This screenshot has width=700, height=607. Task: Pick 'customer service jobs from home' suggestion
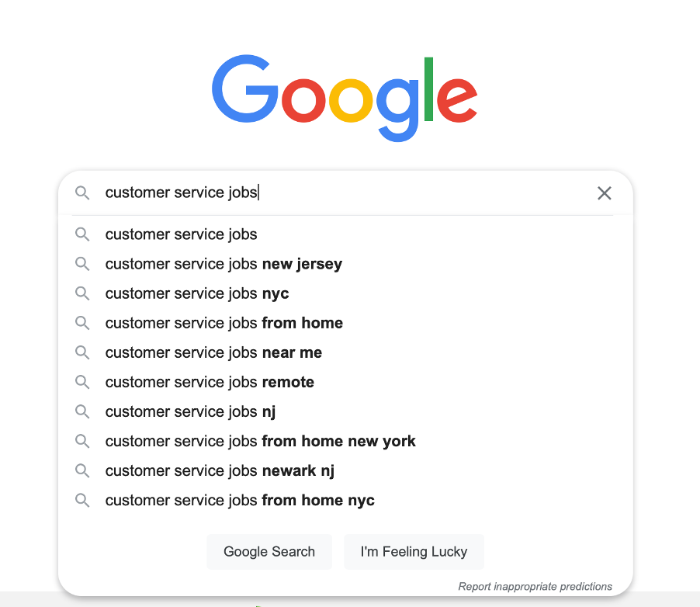(224, 323)
